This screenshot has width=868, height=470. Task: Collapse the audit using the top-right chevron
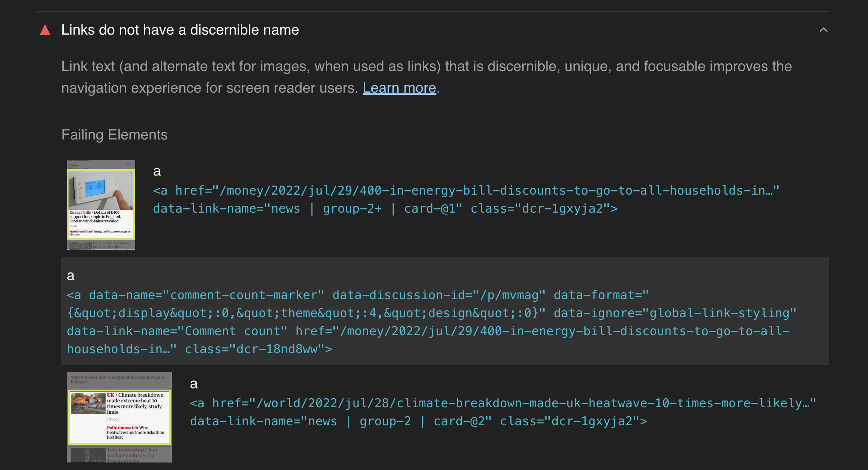click(x=824, y=30)
